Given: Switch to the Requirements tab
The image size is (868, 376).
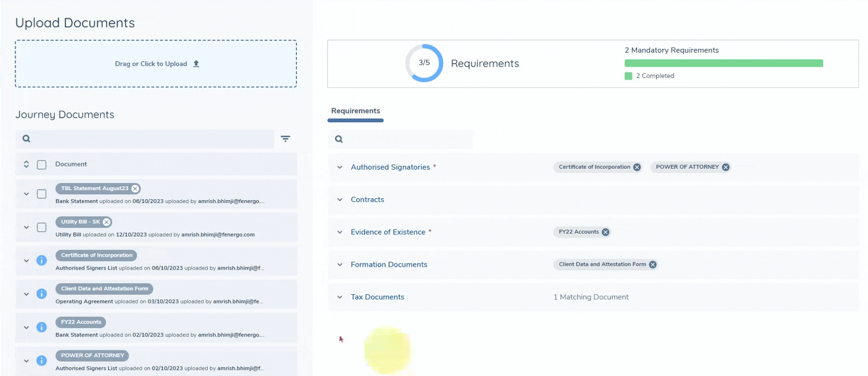Looking at the screenshot, I should point(355,111).
